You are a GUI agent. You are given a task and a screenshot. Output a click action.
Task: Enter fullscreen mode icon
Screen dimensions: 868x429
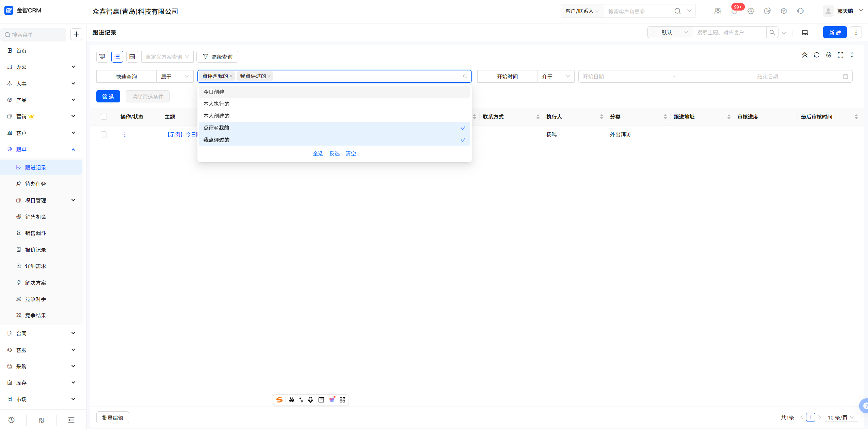click(840, 55)
